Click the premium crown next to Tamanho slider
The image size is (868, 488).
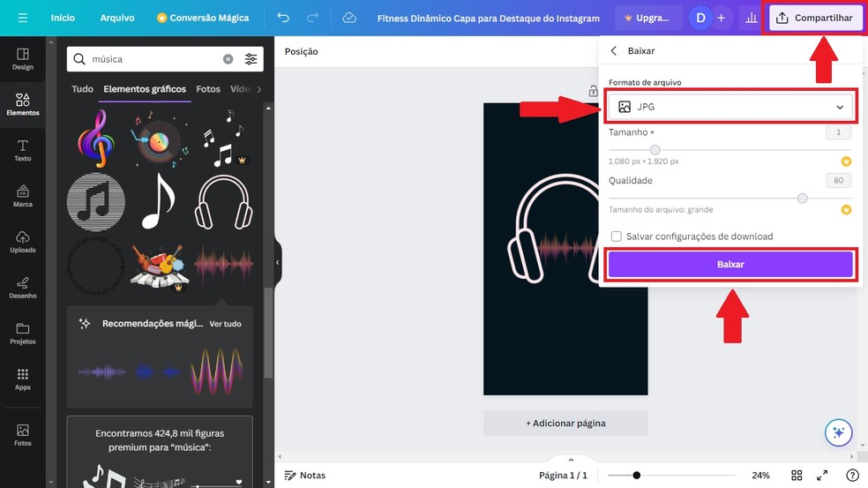coord(846,161)
